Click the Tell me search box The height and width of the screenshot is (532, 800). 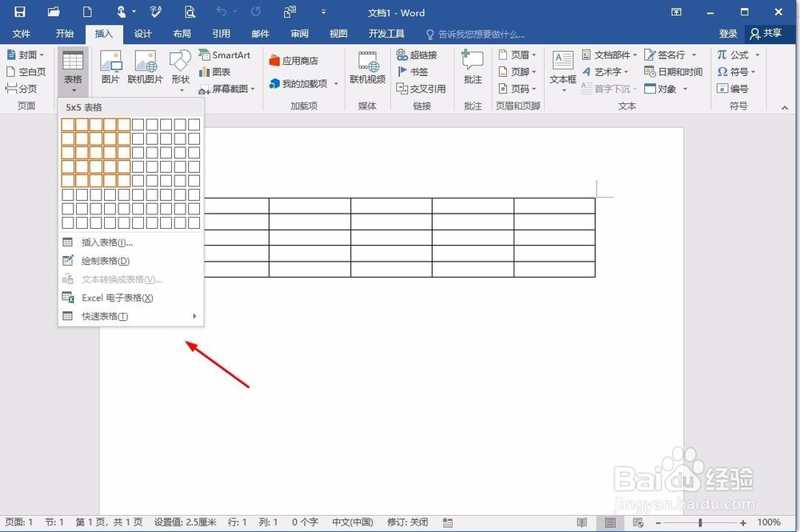point(475,34)
